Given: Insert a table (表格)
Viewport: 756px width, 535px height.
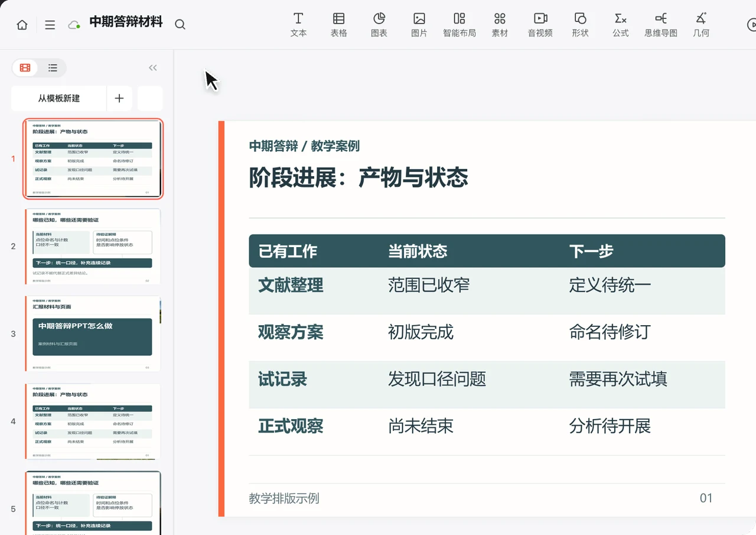Looking at the screenshot, I should pos(338,25).
